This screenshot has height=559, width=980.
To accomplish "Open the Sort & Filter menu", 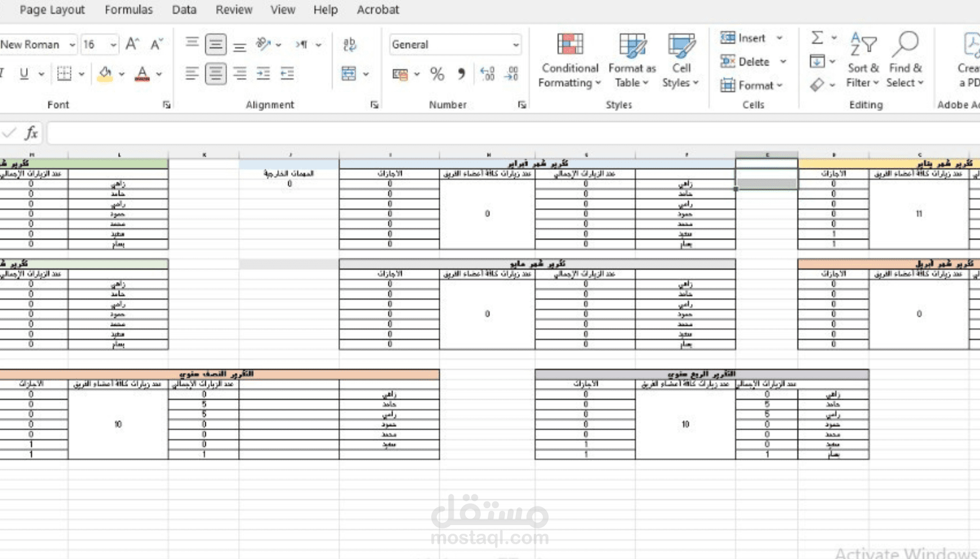I will click(862, 61).
